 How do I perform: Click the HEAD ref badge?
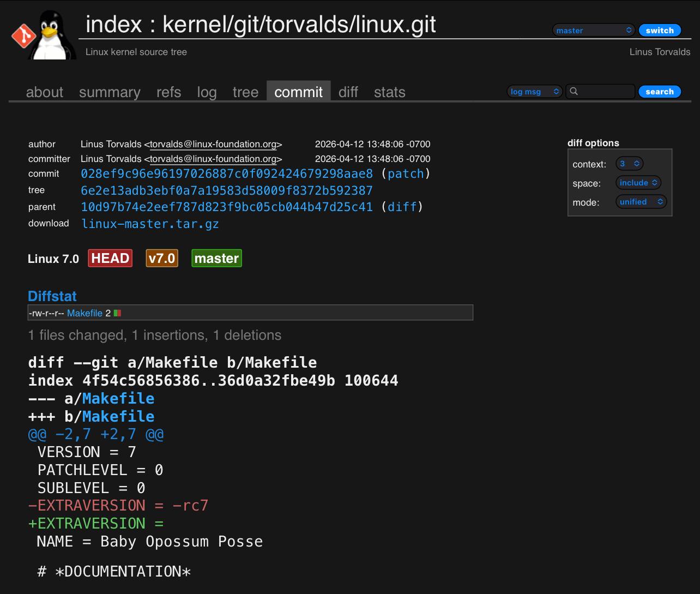click(110, 259)
